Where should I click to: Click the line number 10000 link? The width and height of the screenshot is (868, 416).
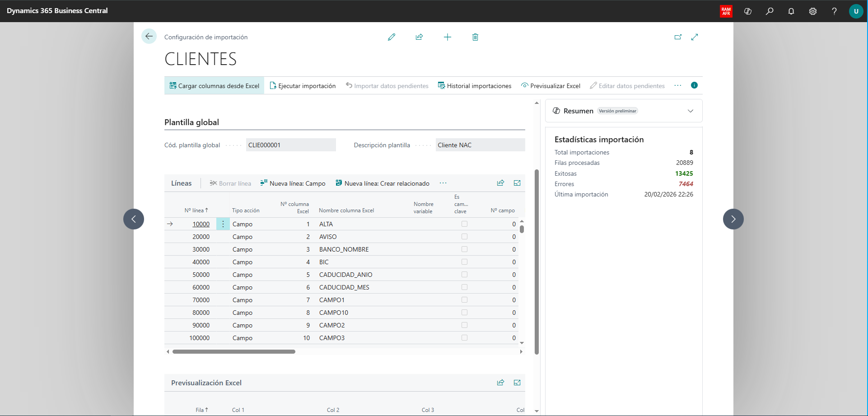201,224
